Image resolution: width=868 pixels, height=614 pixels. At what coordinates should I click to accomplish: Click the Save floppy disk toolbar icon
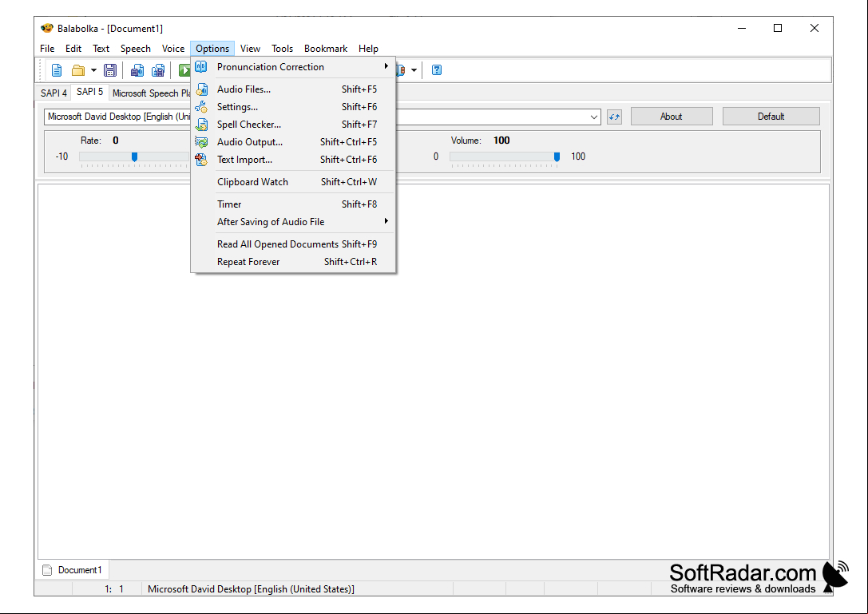[x=110, y=70]
